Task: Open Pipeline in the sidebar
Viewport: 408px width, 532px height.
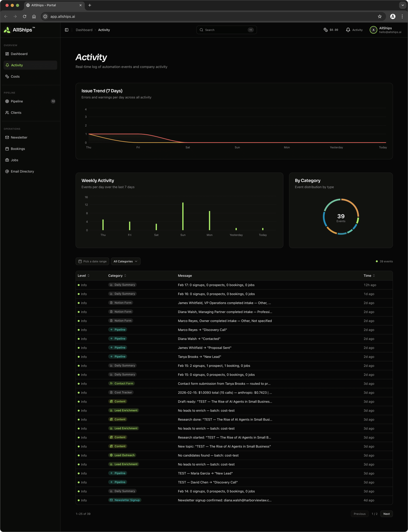Action: tap(17, 101)
